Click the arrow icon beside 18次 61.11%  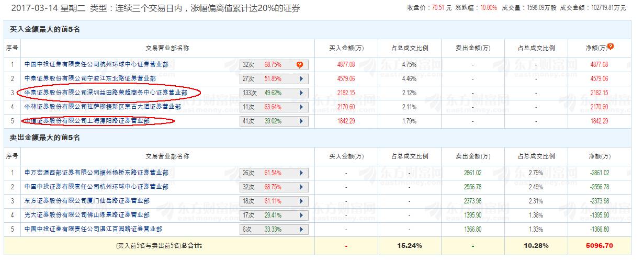point(301,201)
